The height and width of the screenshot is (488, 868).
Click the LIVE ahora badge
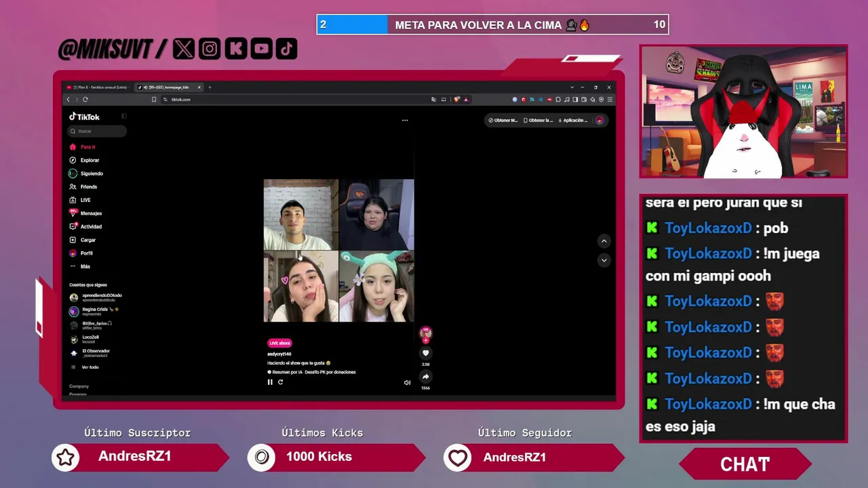pyautogui.click(x=279, y=343)
